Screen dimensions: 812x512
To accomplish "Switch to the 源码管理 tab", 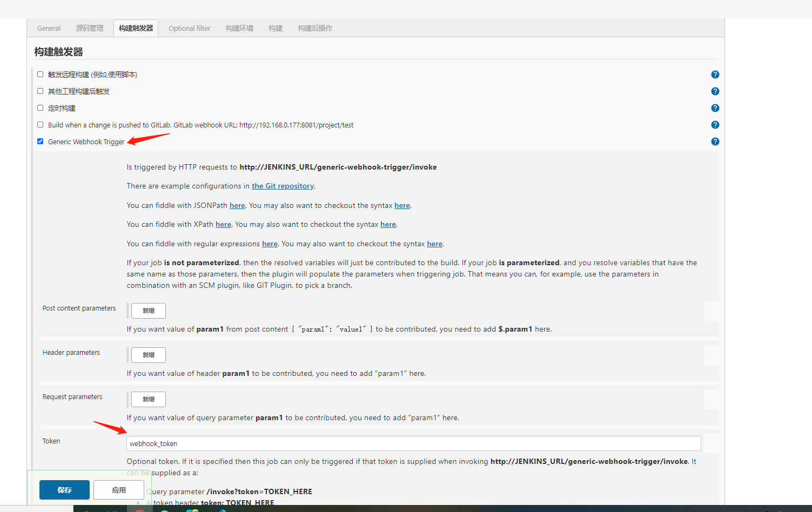I will tap(90, 28).
